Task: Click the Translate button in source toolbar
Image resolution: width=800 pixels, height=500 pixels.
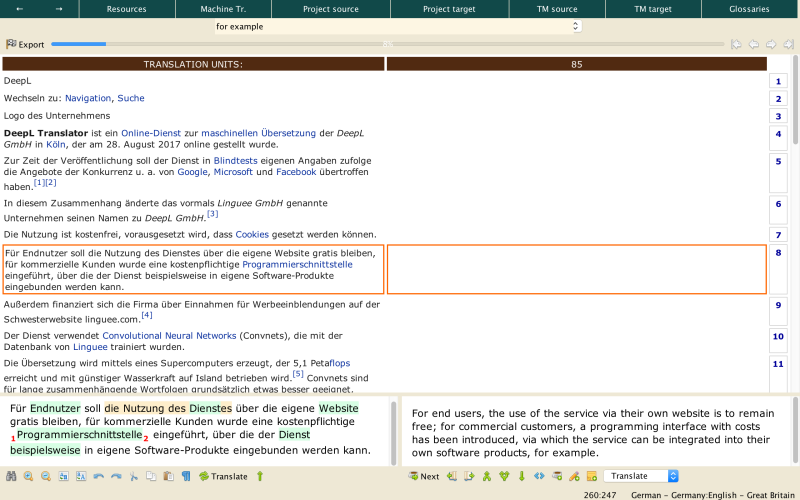Action: [223, 476]
